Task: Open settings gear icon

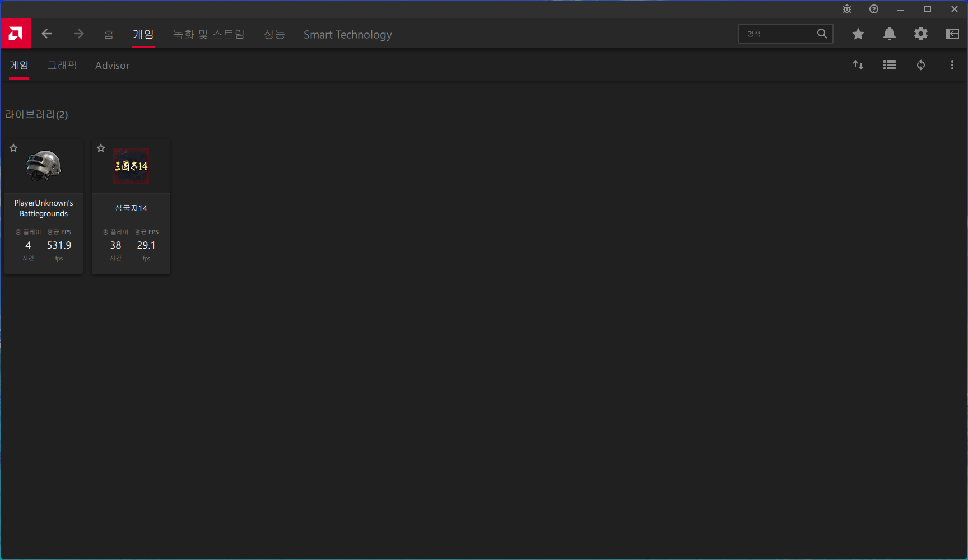Action: coord(921,34)
